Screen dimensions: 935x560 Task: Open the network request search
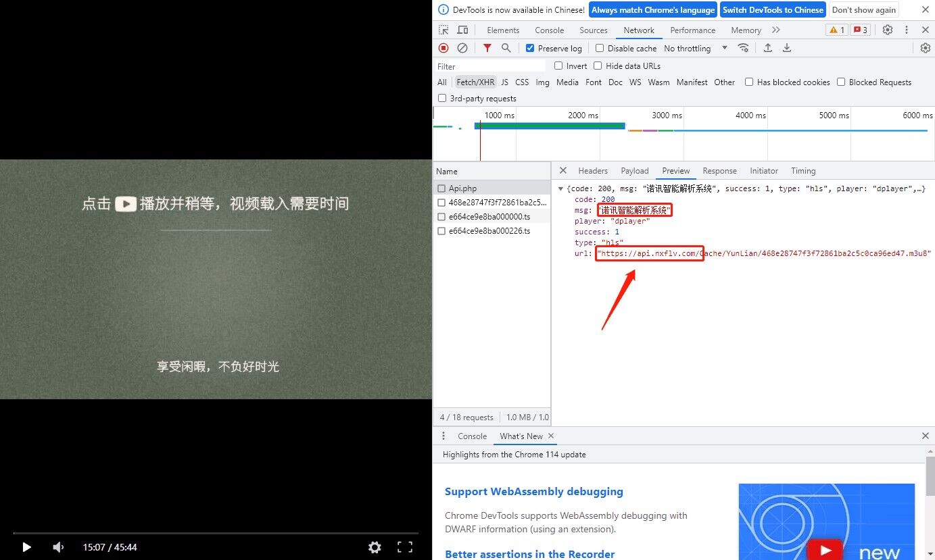[x=506, y=48]
